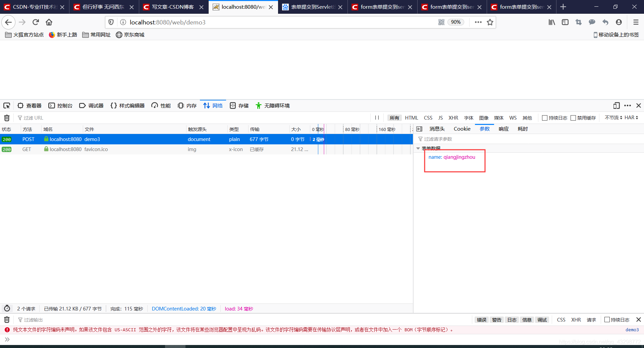This screenshot has height=348, width=644.
Task: Filter requests by XHR type
Action: click(x=453, y=118)
